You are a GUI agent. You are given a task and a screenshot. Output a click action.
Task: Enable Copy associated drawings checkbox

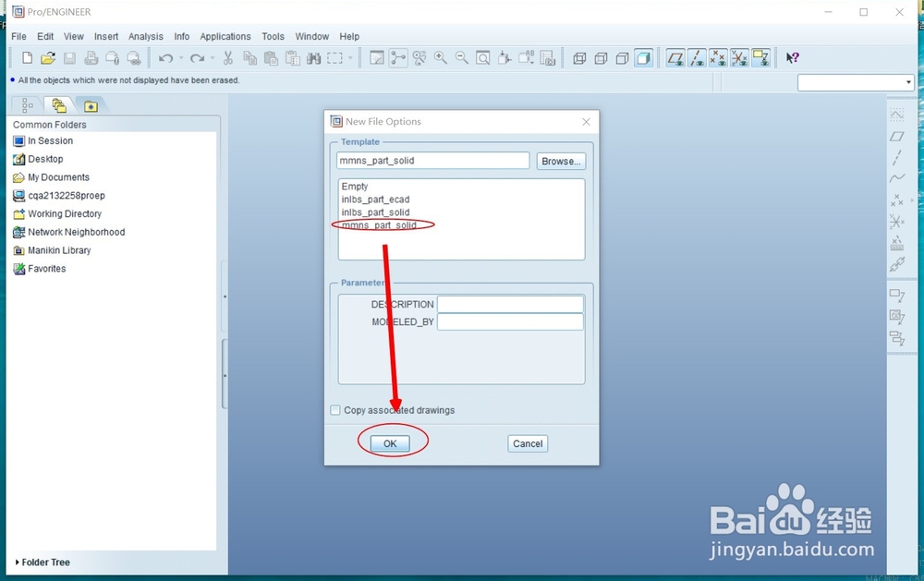[335, 410]
